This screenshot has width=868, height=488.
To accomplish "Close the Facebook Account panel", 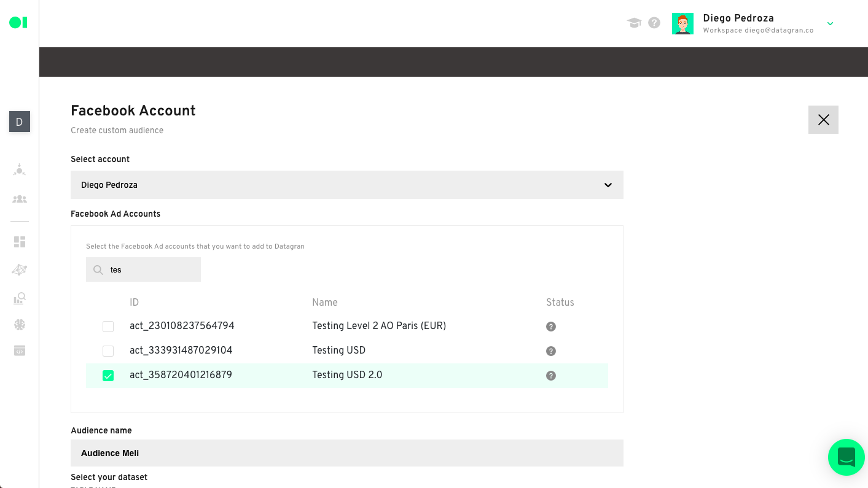I will 823,120.
